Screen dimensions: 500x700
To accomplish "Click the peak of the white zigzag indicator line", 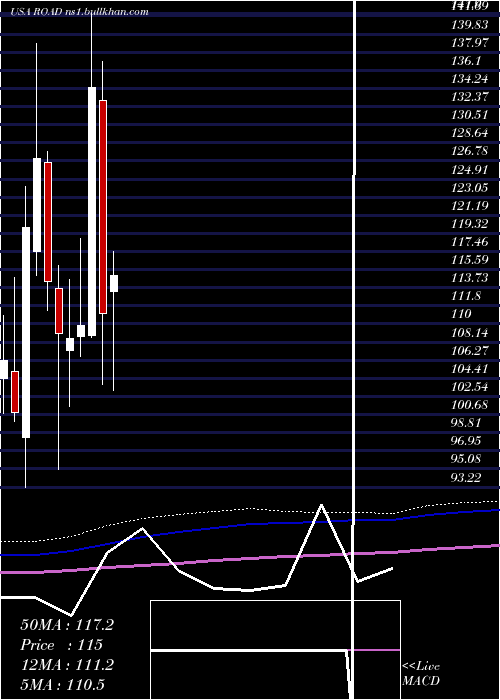I will pos(321,505).
